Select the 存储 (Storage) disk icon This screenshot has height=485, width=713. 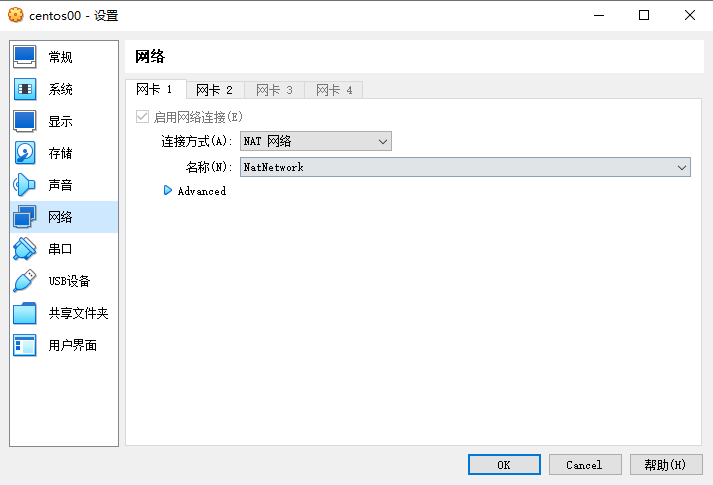point(25,153)
